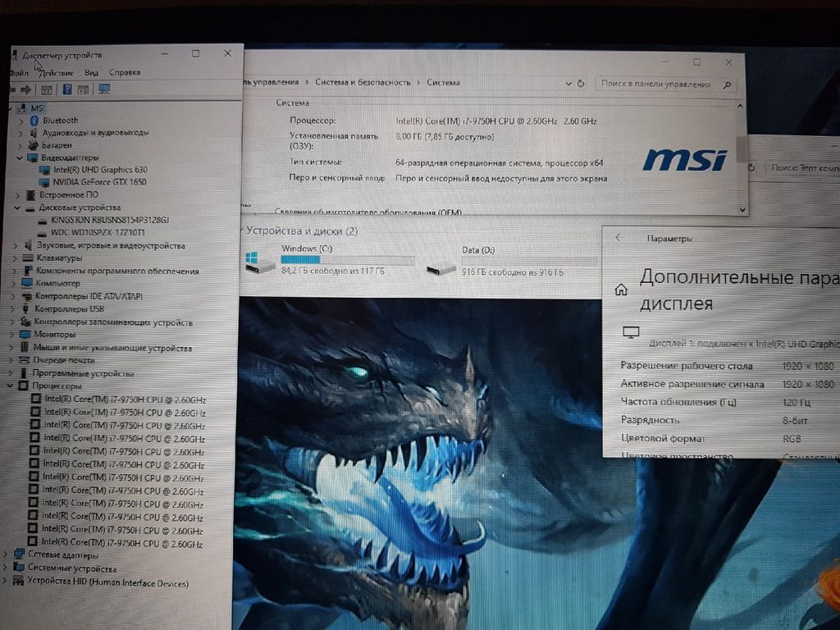This screenshot has height=630, width=840.
Task: Select the WDC WD10SPZX-17Z10T1 disk
Action: 98,232
